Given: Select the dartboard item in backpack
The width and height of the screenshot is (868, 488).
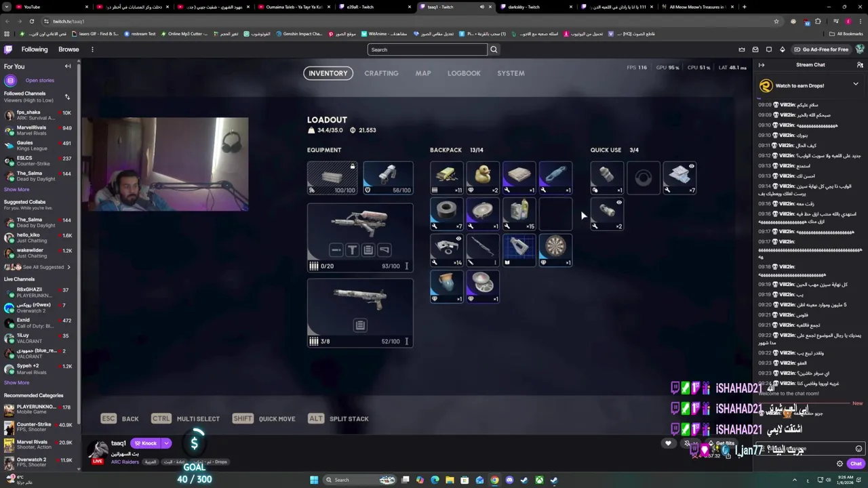Looking at the screenshot, I should point(555,250).
